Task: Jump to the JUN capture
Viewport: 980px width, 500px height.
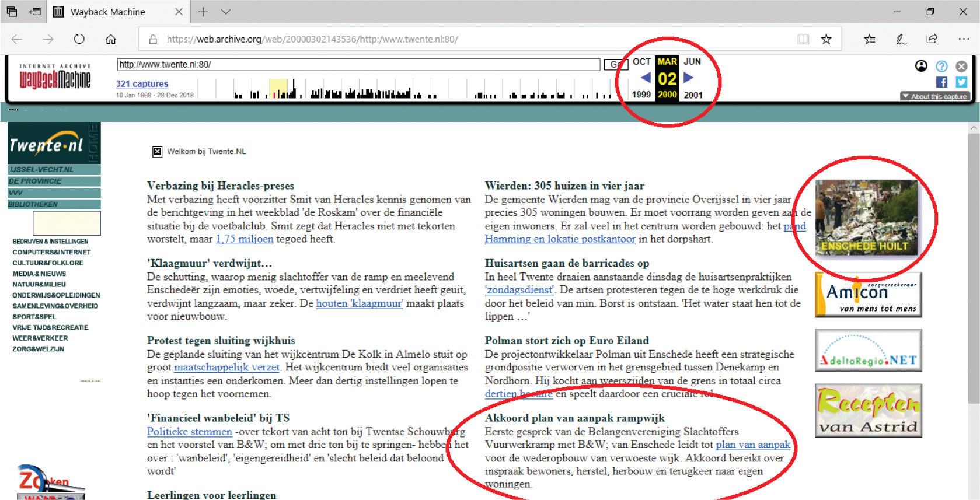Action: pos(692,61)
